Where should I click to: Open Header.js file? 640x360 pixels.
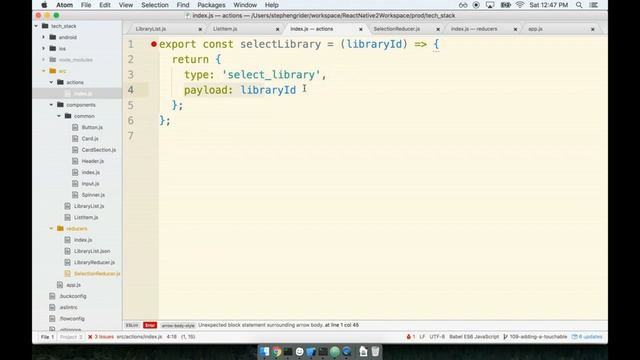pyautogui.click(x=92, y=161)
